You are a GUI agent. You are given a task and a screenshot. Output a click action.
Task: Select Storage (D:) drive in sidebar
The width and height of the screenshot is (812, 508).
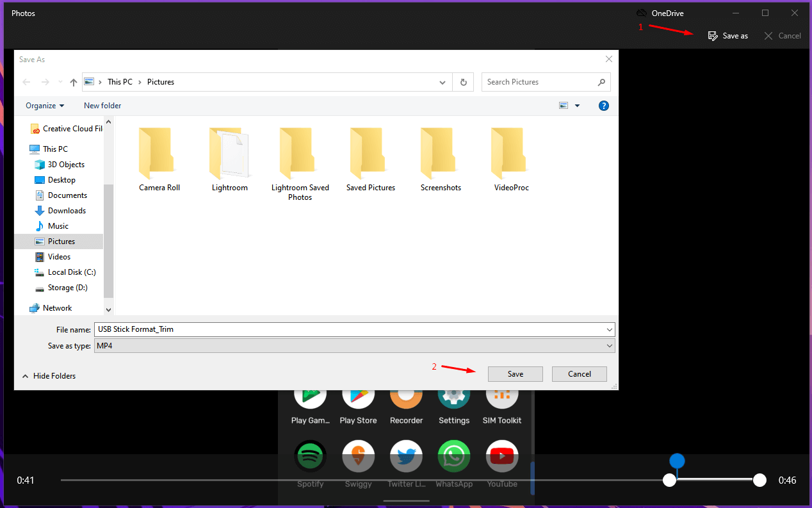click(x=67, y=288)
